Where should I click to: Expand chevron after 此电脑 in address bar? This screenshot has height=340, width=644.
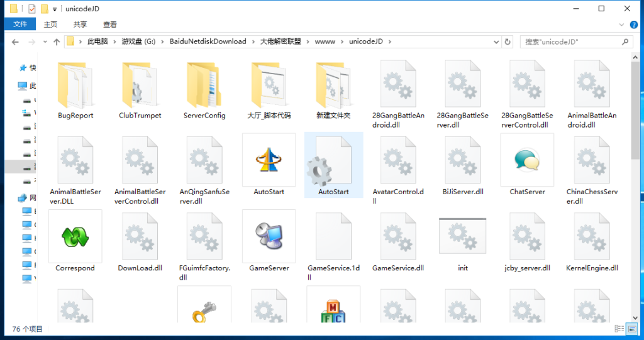114,42
